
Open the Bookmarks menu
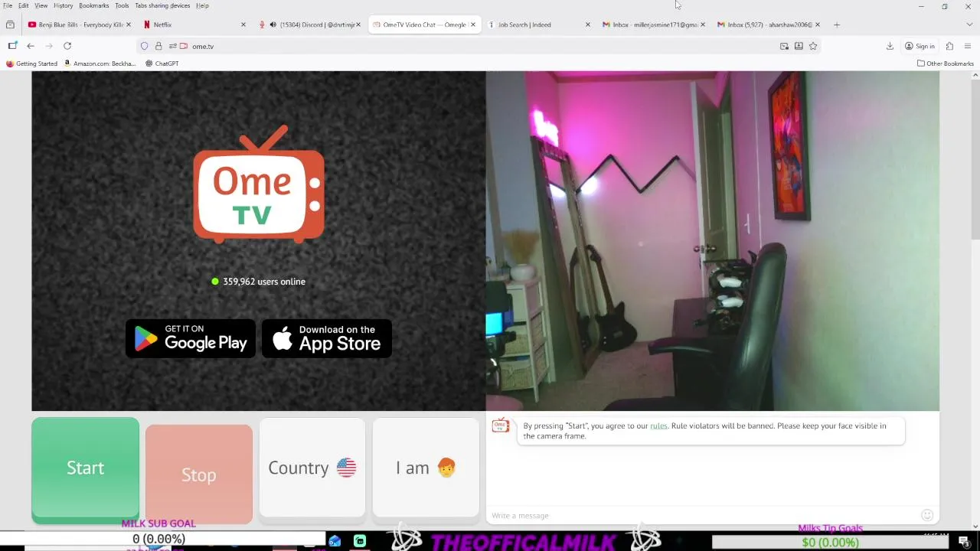coord(94,5)
